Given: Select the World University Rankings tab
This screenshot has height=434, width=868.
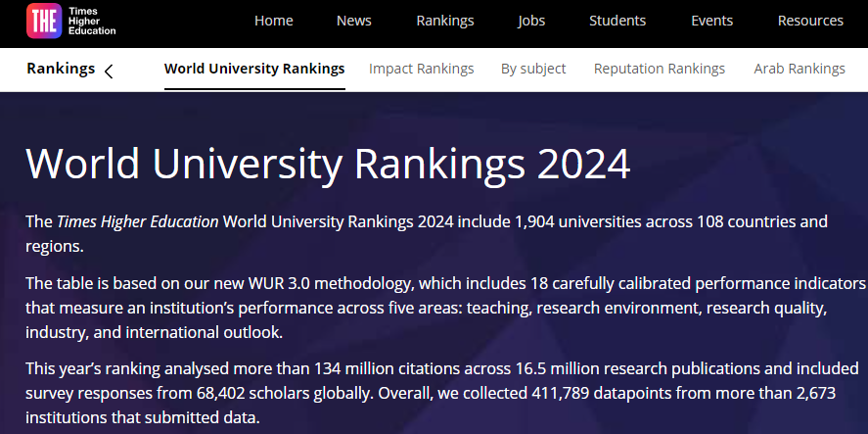Looking at the screenshot, I should 254,69.
